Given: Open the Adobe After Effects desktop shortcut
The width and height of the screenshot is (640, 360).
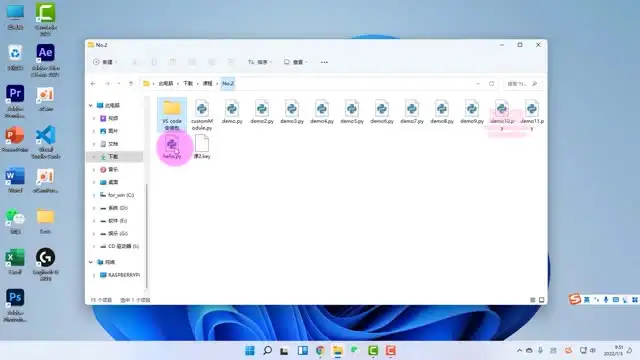Looking at the screenshot, I should (x=45, y=60).
